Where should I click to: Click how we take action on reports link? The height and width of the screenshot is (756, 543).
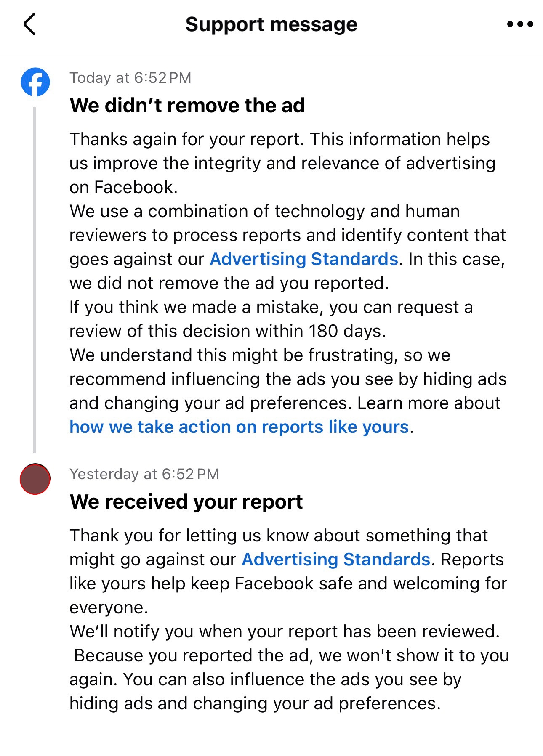239,427
